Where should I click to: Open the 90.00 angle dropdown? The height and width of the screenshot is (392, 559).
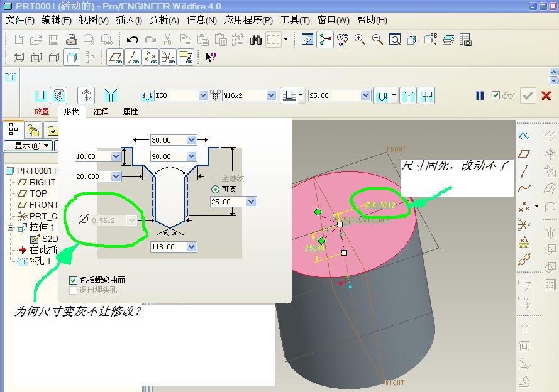point(191,156)
